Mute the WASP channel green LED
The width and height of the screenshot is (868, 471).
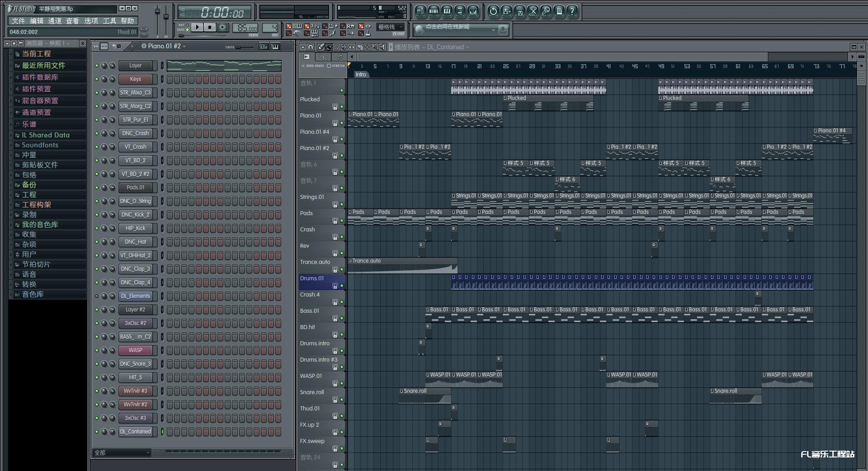click(96, 350)
